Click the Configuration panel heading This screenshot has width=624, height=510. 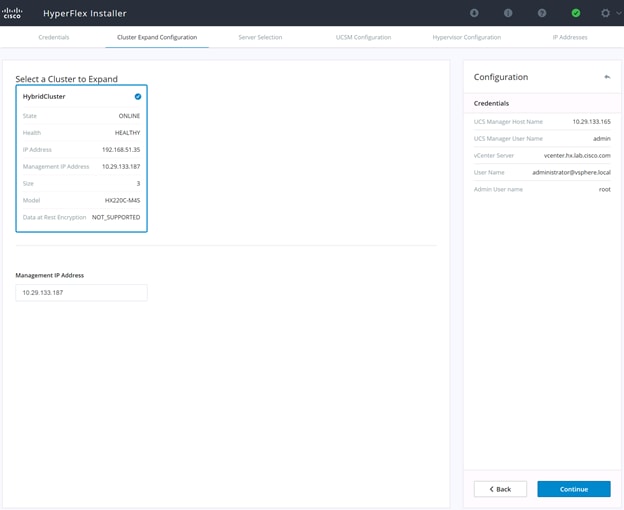[x=501, y=77]
